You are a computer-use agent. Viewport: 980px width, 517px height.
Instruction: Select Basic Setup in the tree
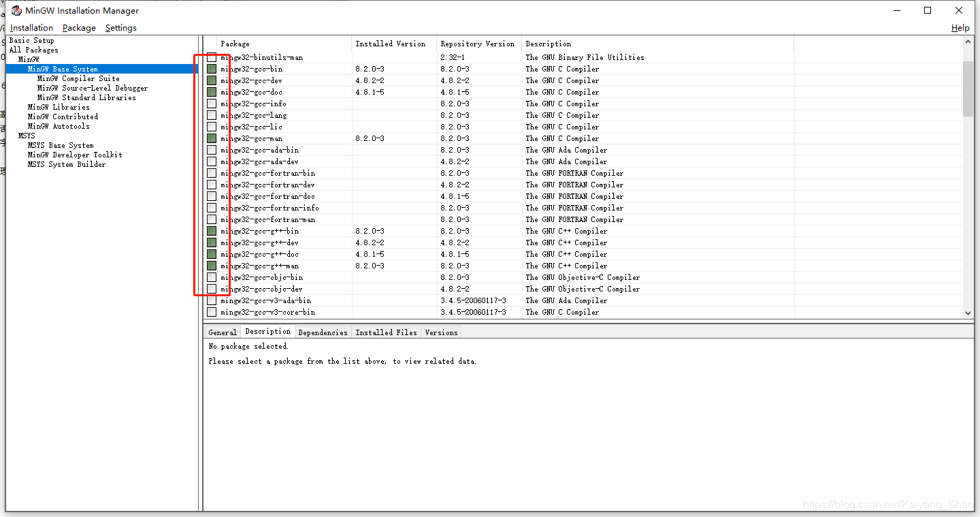click(31, 40)
